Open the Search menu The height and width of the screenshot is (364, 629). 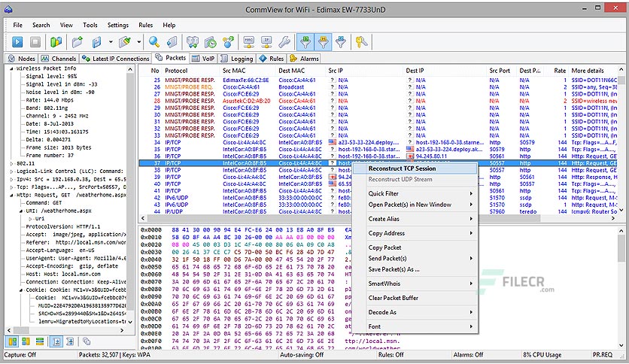[x=41, y=25]
